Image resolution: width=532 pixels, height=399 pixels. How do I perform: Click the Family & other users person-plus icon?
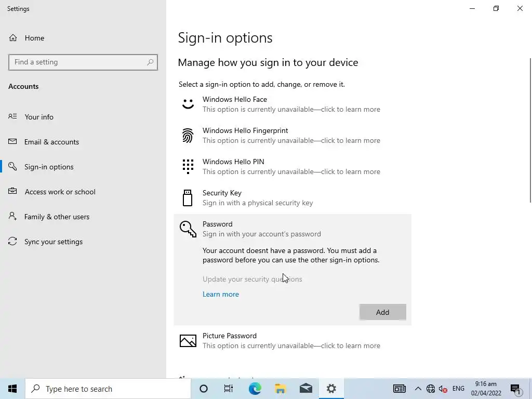click(12, 217)
